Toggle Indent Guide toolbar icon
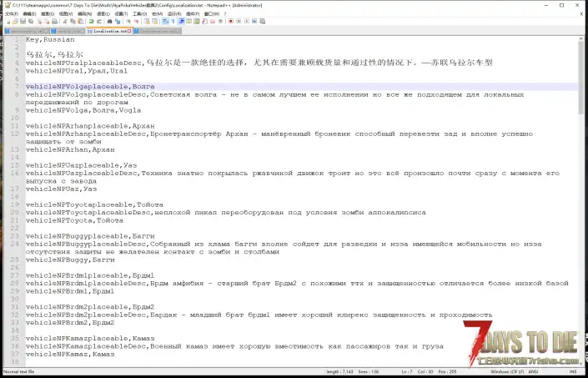The image size is (588, 378). pos(181,22)
